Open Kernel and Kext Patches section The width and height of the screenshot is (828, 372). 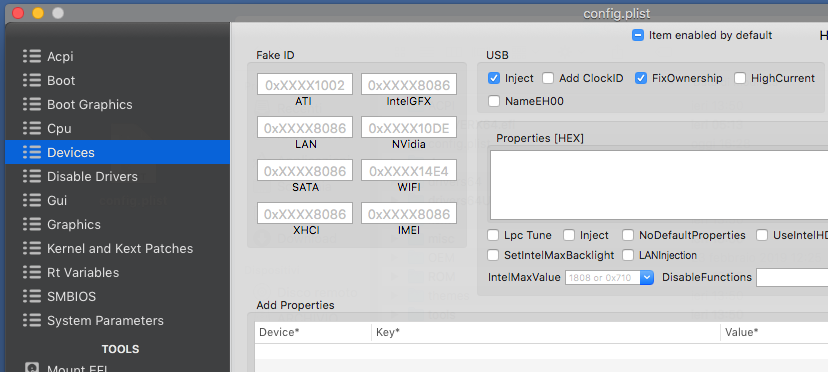point(117,248)
